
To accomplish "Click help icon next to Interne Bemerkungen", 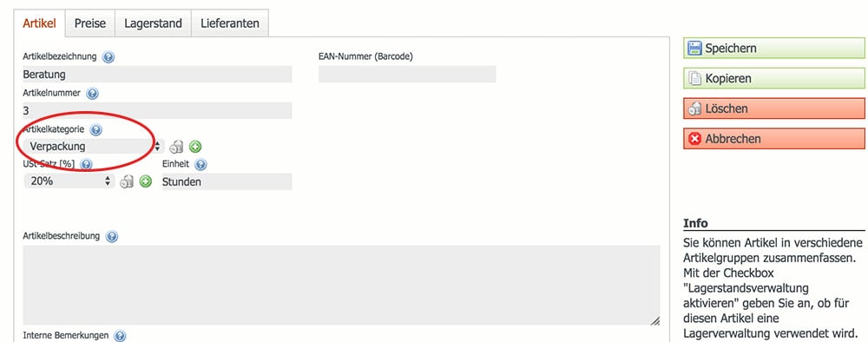I will point(120,336).
